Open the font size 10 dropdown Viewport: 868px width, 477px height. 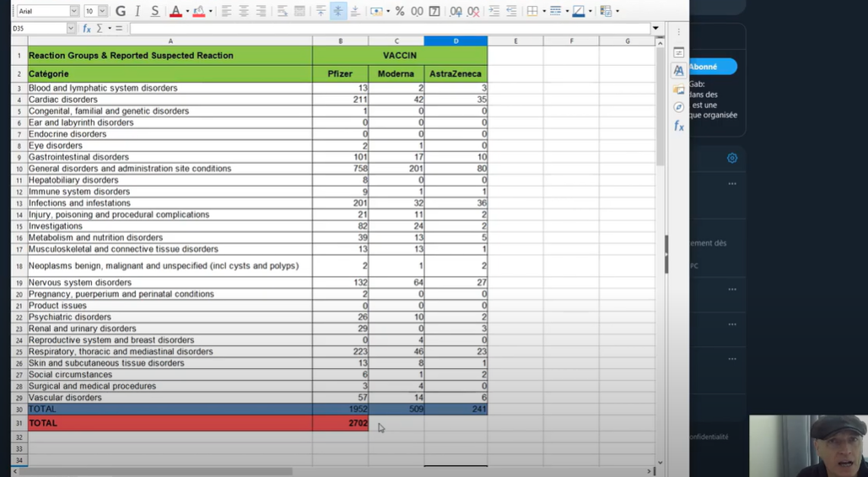(102, 11)
